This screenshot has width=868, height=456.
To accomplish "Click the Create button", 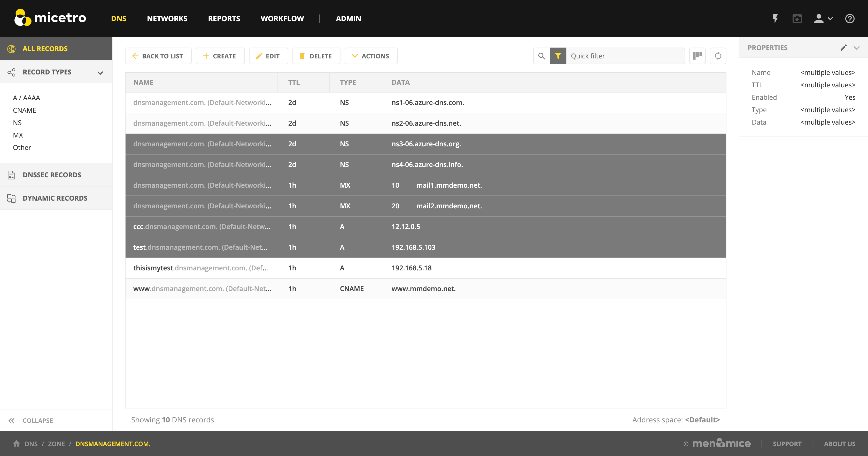I will (220, 56).
